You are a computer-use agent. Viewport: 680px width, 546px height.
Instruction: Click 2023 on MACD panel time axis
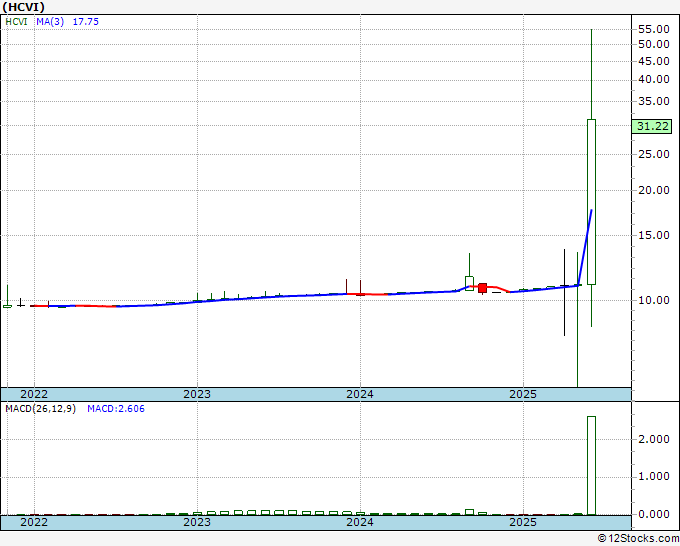(197, 523)
